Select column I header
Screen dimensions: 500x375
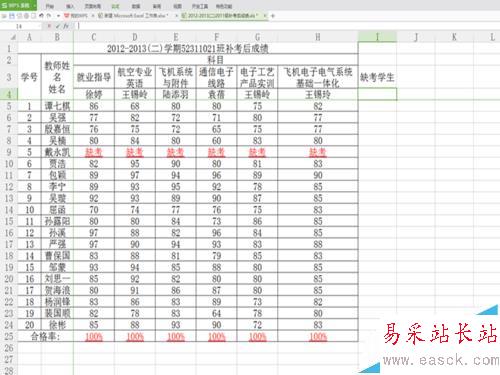pos(377,37)
